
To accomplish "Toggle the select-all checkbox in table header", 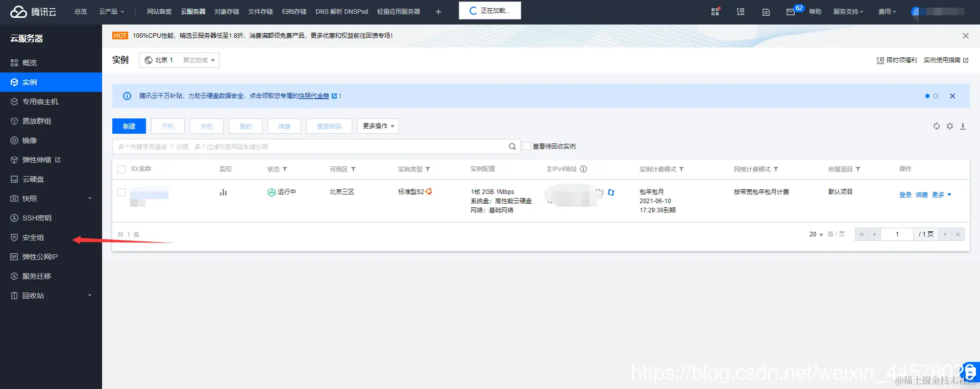I will click(121, 169).
